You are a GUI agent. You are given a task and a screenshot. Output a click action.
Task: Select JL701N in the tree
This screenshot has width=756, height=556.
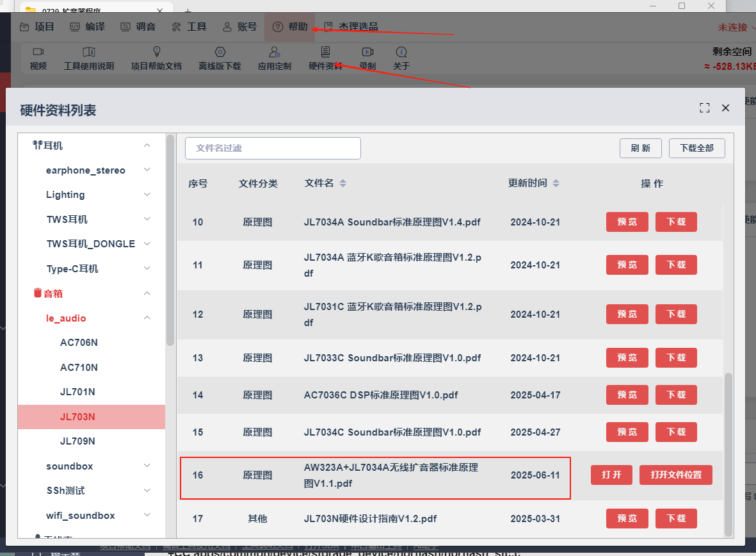click(77, 392)
